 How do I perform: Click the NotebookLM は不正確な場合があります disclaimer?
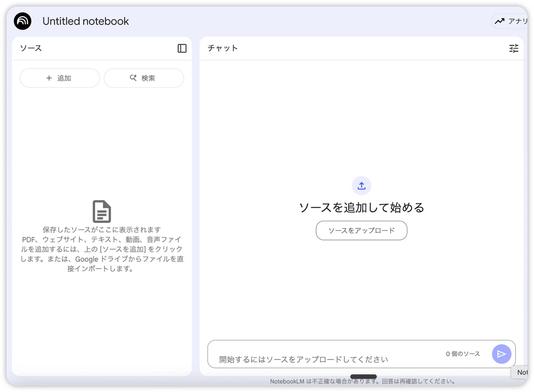pyautogui.click(x=363, y=381)
